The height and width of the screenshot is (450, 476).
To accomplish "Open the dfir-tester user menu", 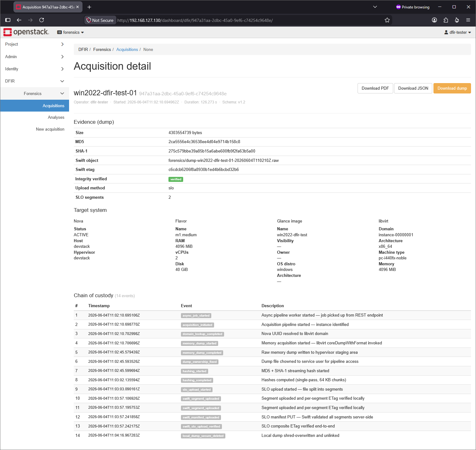I will 458,32.
